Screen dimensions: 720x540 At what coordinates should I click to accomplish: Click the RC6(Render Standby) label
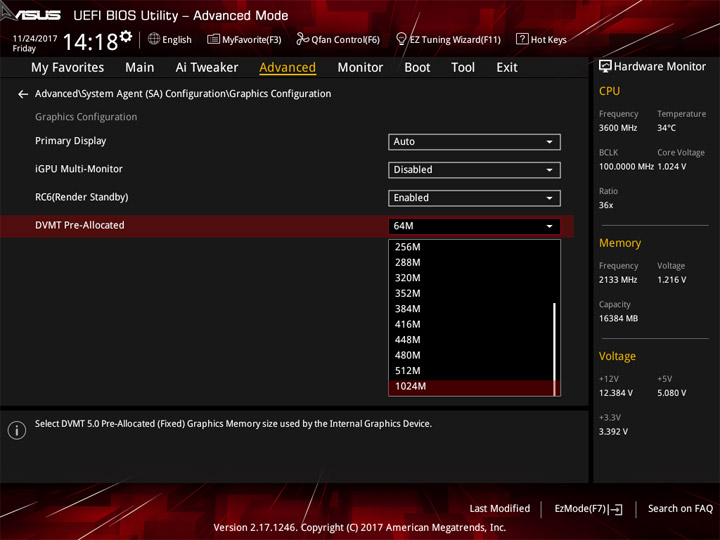pyautogui.click(x=82, y=197)
